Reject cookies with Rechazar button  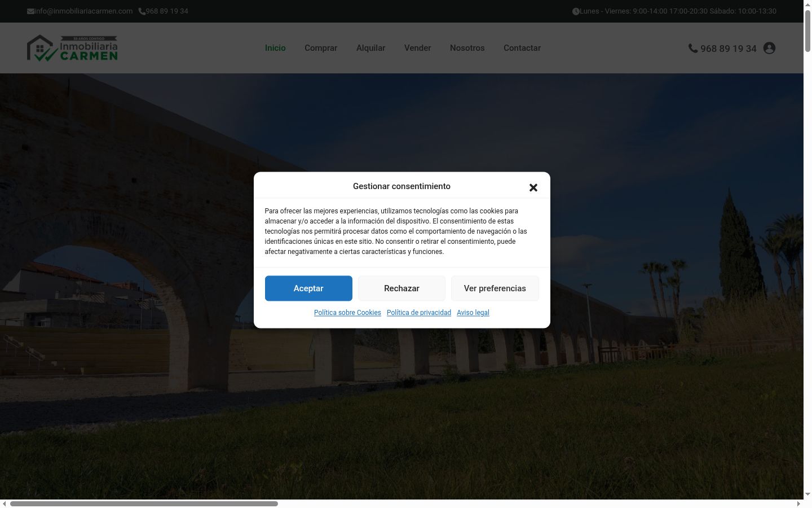click(401, 288)
